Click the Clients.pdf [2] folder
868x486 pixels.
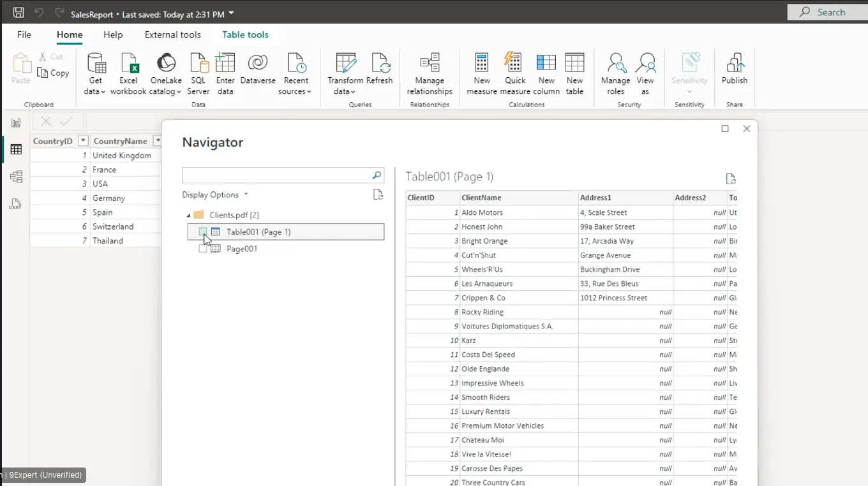[234, 215]
